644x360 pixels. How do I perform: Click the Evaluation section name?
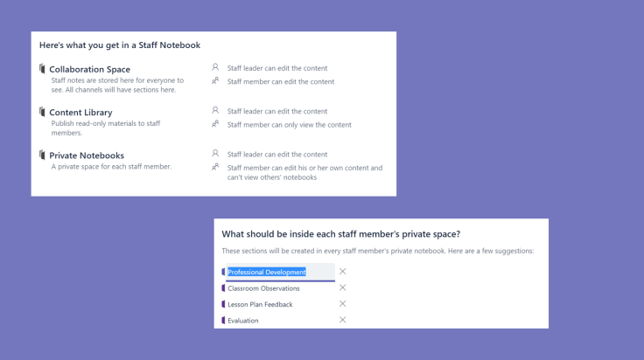click(242, 321)
